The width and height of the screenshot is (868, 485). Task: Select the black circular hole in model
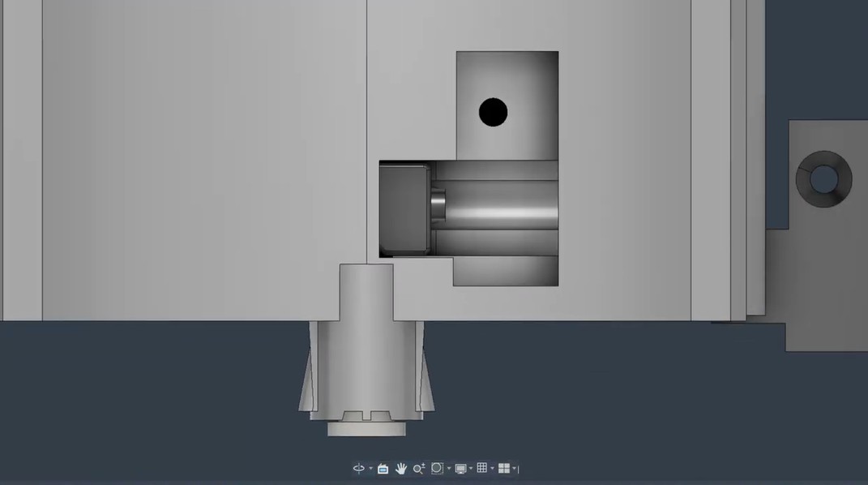494,113
